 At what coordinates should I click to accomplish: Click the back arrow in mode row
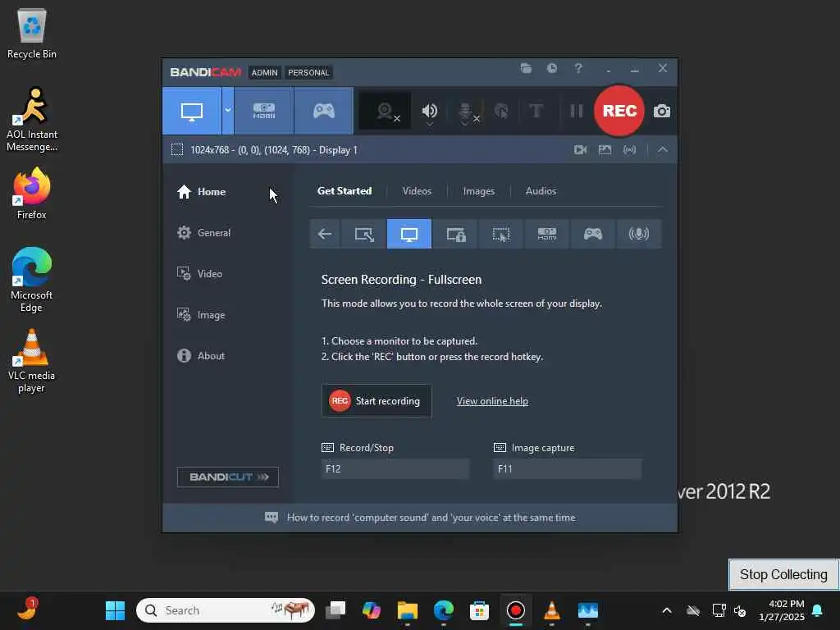pos(325,234)
